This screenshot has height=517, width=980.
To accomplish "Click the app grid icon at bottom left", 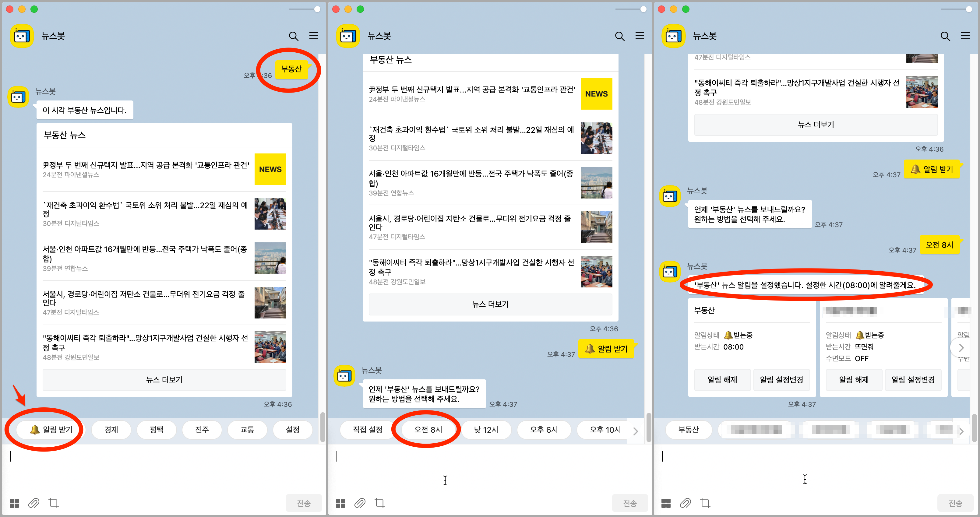I will tap(14, 503).
